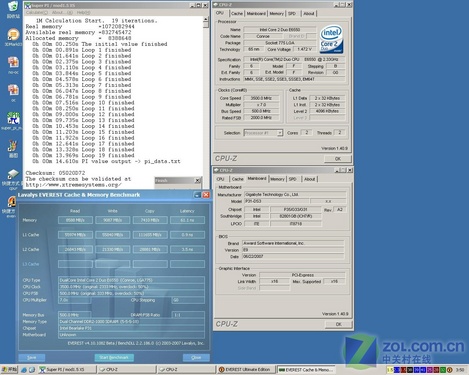Click the BIOS Date field
Viewport: 469px width, 375px height.
point(293,256)
